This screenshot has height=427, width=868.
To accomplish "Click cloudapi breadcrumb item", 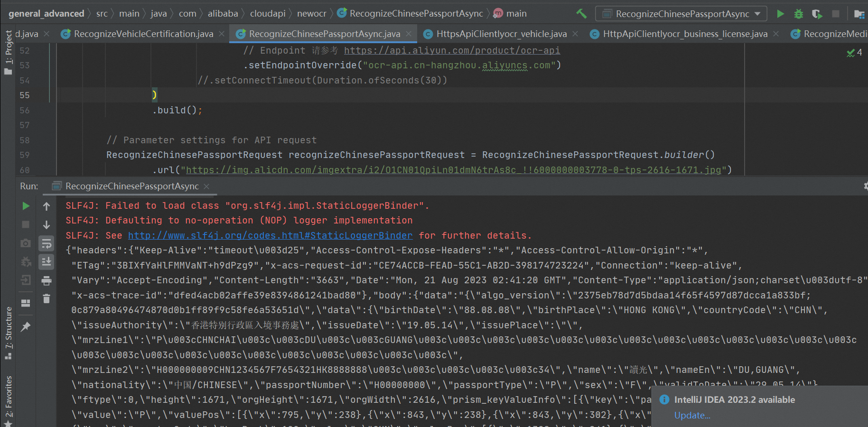I will click(x=268, y=14).
